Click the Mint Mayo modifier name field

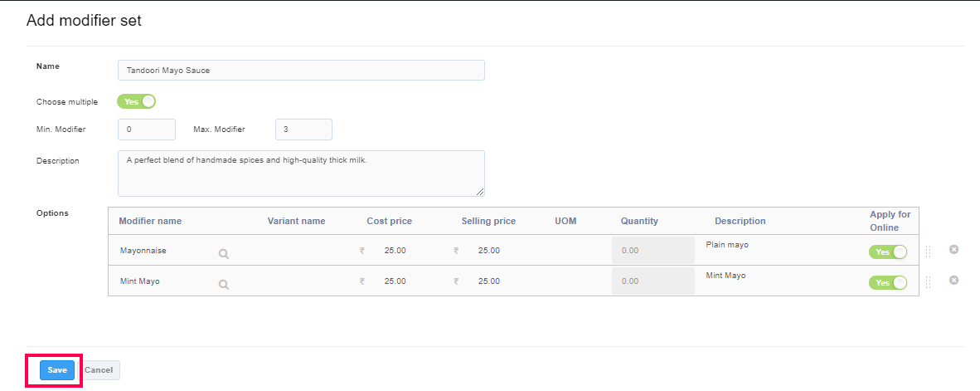pyautogui.click(x=162, y=281)
